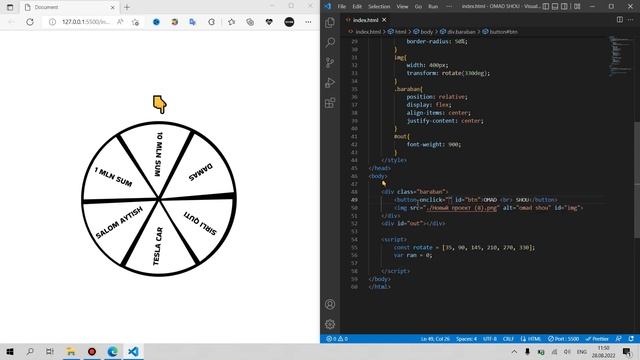Open browser essentials heart icon
This screenshot has width=640, height=360.
pos(269,22)
